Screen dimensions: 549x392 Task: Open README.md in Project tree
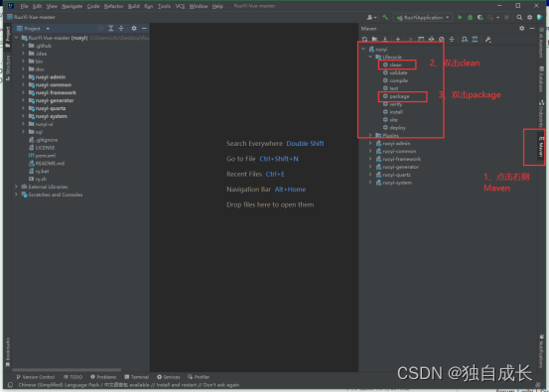pos(47,164)
